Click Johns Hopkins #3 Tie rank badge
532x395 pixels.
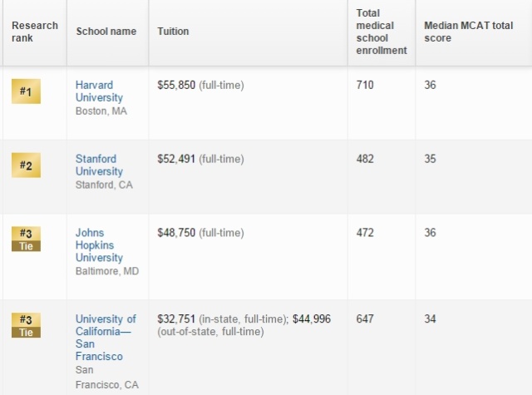pyautogui.click(x=25, y=239)
